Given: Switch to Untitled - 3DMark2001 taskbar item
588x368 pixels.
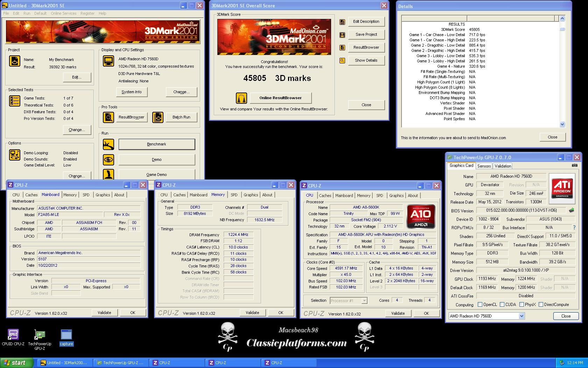Looking at the screenshot, I should (65, 363).
